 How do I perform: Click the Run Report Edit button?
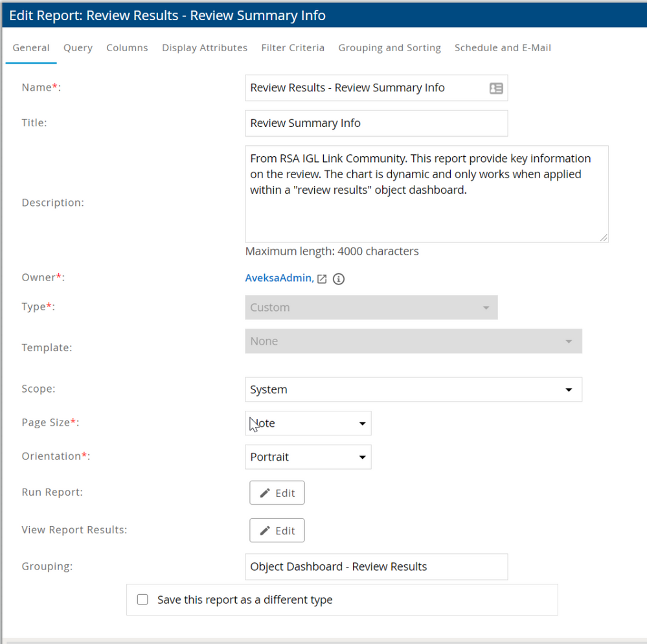(x=277, y=493)
